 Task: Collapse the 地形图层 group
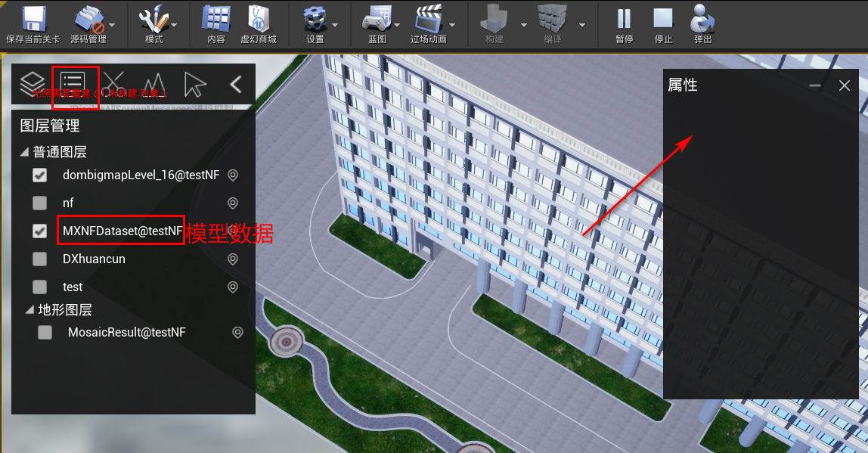click(x=29, y=310)
